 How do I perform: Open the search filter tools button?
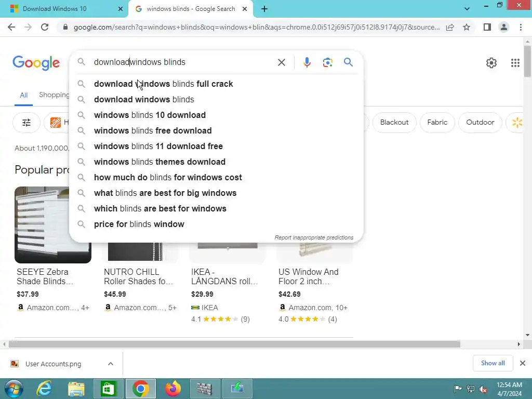point(26,123)
